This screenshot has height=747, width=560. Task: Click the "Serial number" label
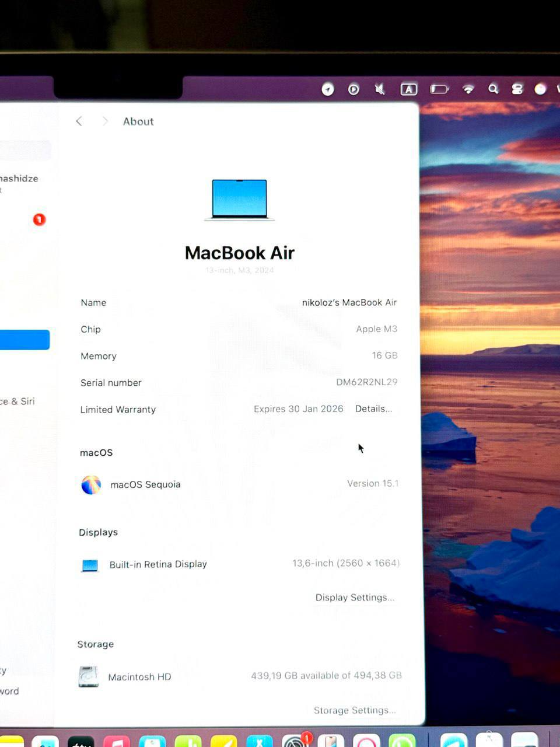[111, 383]
